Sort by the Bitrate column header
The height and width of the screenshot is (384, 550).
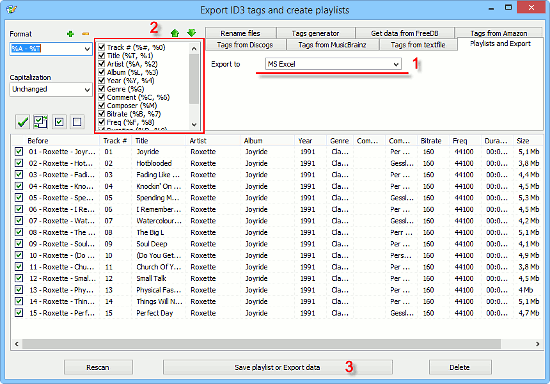pos(433,141)
